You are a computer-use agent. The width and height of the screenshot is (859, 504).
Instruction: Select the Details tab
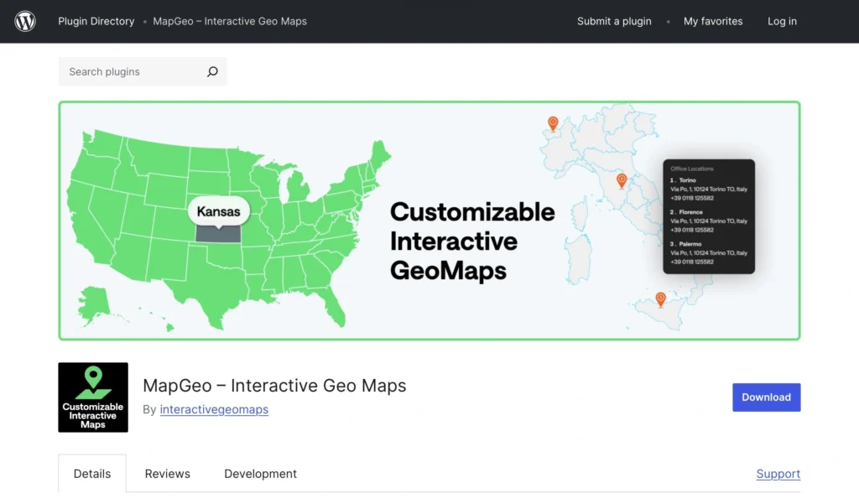point(91,474)
